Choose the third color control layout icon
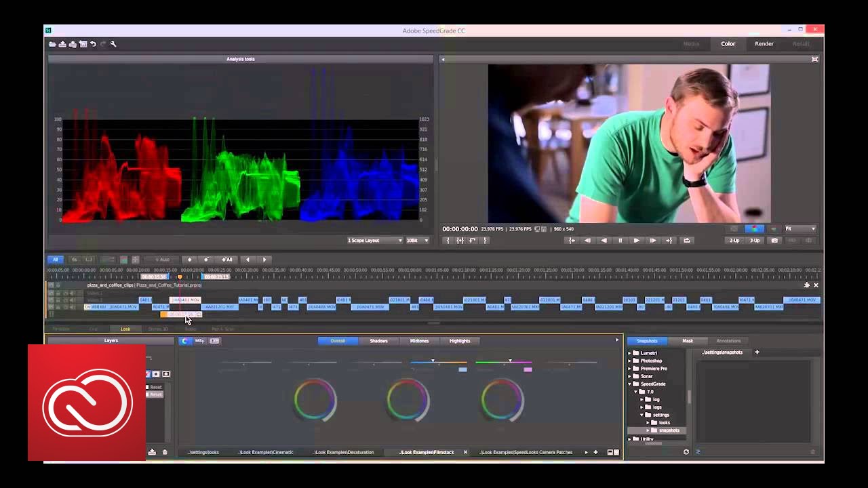Viewport: 868px width, 488px height. (215, 341)
